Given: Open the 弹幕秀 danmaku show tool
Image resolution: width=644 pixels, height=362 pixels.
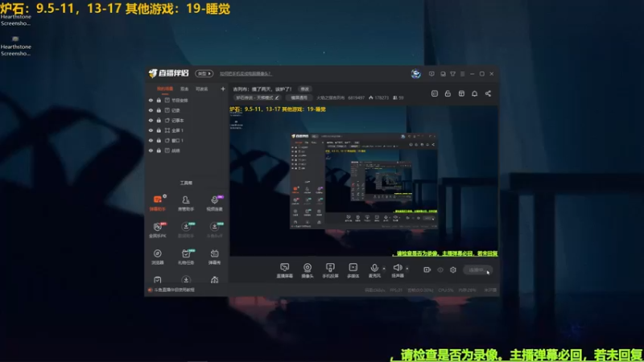Looking at the screenshot, I should click(x=214, y=257).
